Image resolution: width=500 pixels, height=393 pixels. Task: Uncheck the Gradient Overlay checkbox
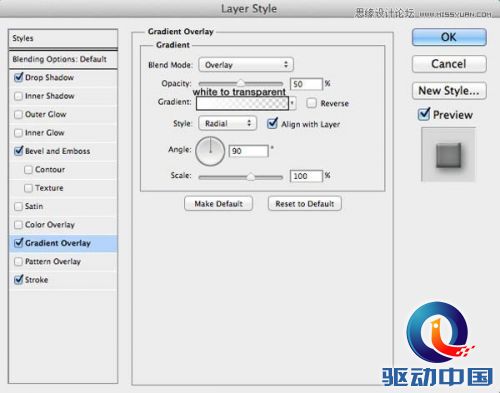coord(19,243)
